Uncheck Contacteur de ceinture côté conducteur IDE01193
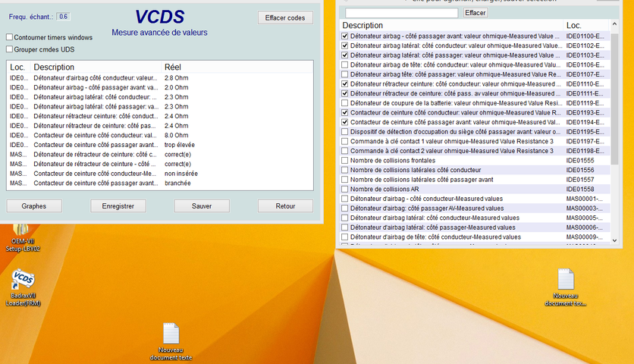634x364 pixels. pos(345,112)
